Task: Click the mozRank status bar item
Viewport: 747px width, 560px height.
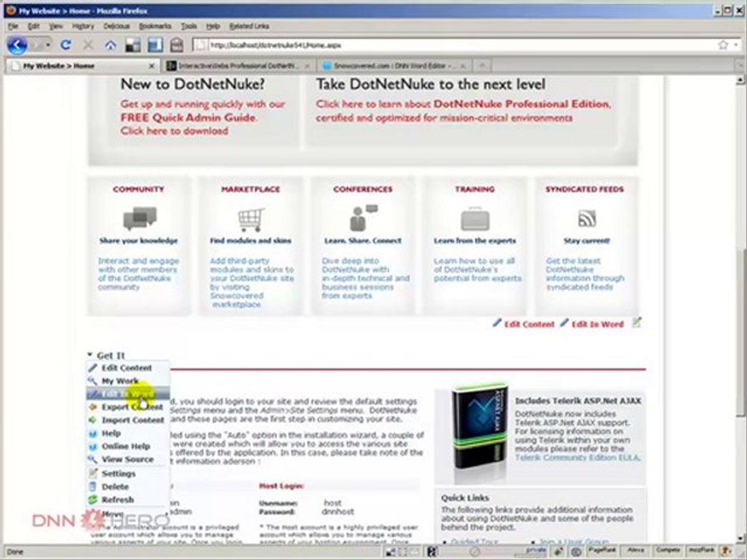Action: point(701,551)
